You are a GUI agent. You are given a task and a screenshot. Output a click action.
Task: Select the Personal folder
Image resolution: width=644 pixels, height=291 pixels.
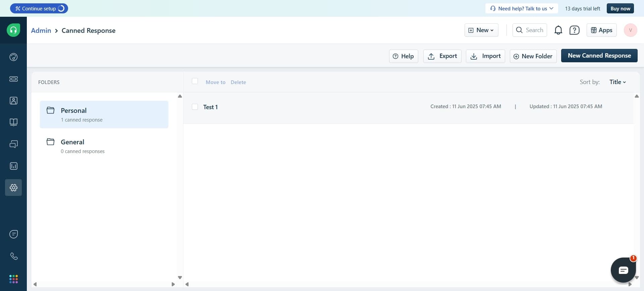tap(104, 115)
